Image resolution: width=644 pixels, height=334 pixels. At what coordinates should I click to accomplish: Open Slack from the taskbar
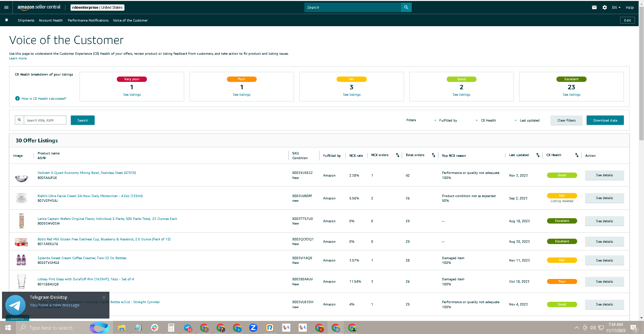(155, 328)
